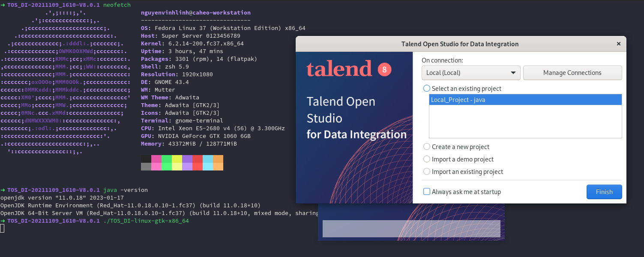Click the Kernel: 6.2.14-200.fc37.x86_64 line
644x257 pixels.
[x=192, y=43]
